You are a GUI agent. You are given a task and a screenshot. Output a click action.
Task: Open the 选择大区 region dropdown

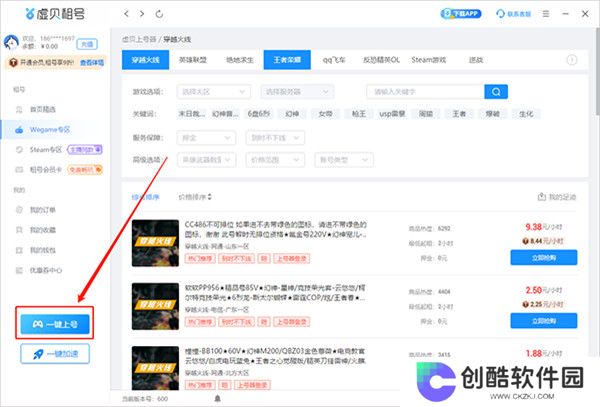(x=214, y=92)
